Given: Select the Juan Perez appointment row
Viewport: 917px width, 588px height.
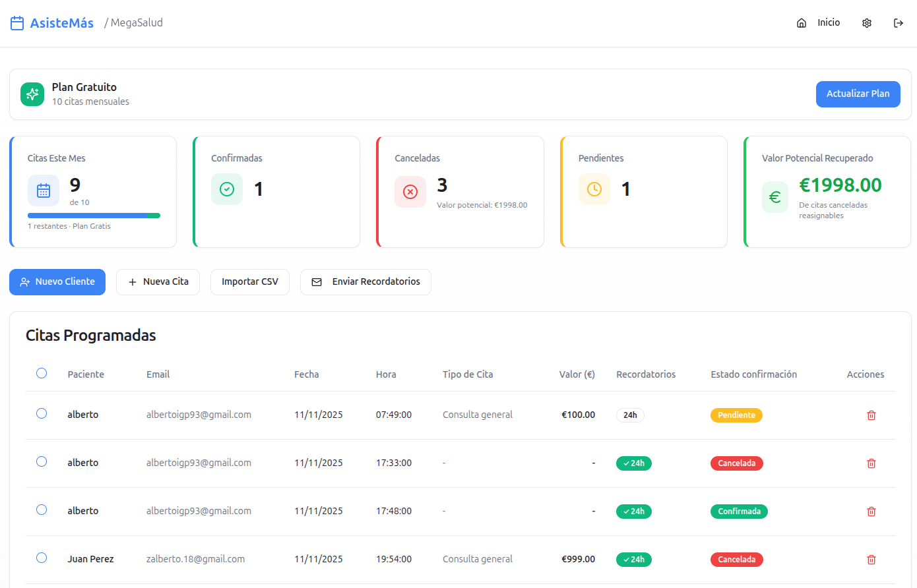Looking at the screenshot, I should coord(42,558).
